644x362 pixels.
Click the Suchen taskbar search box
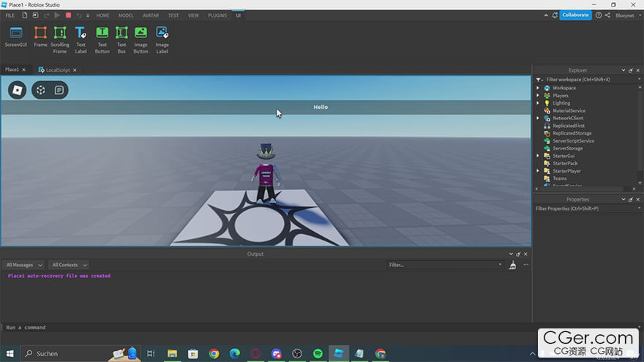[x=80, y=353]
